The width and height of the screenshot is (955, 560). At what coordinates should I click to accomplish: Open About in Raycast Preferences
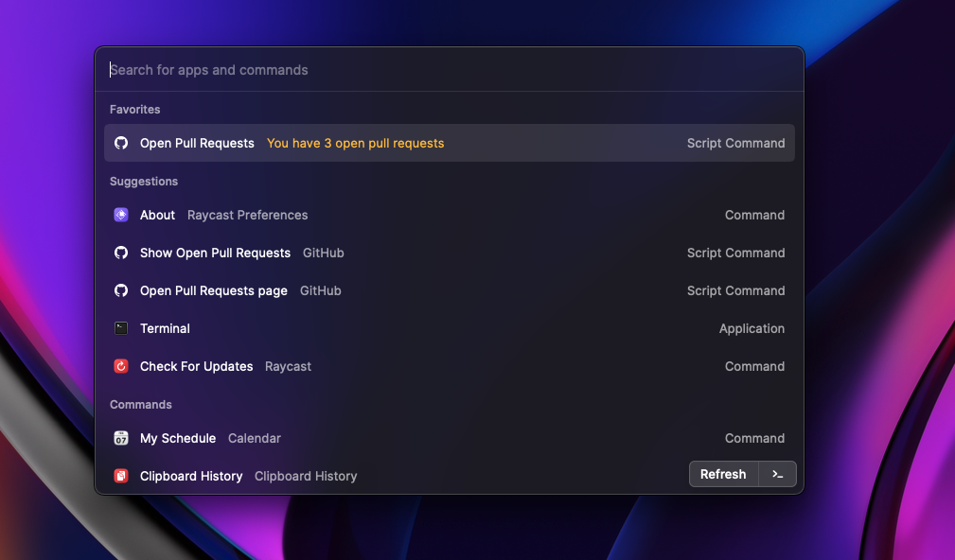pos(157,215)
